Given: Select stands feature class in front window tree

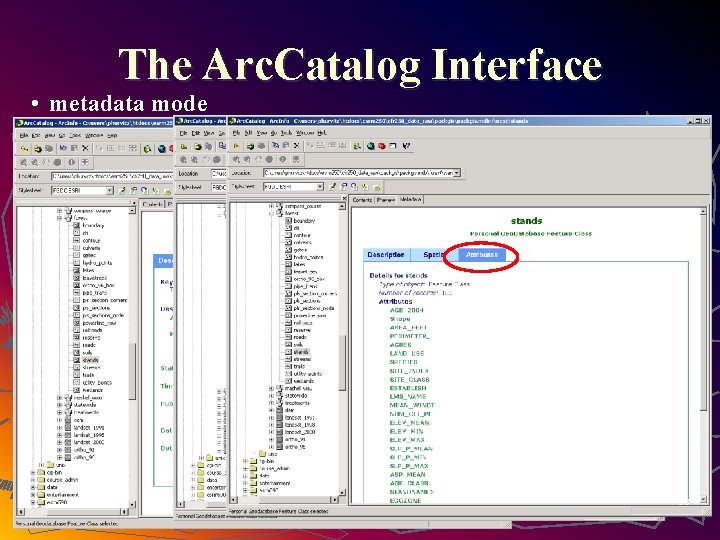Looking at the screenshot, I should (301, 352).
